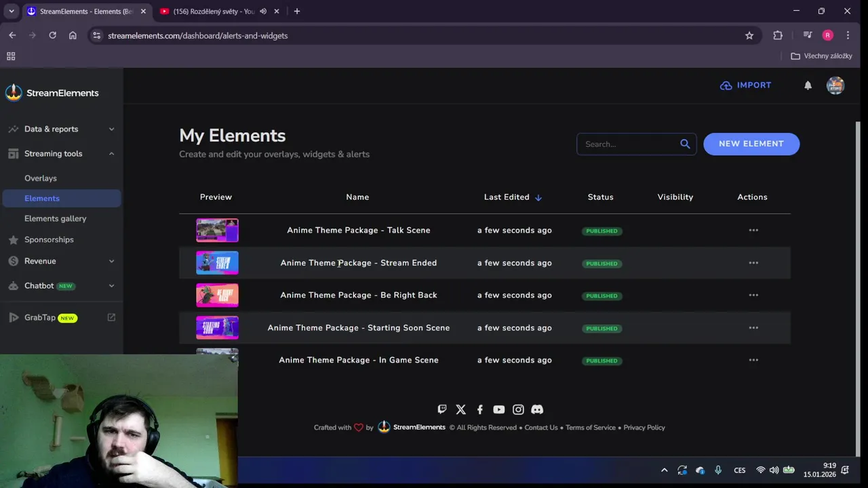Image resolution: width=868 pixels, height=488 pixels.
Task: Sort by Last Edited column
Action: pyautogui.click(x=513, y=197)
